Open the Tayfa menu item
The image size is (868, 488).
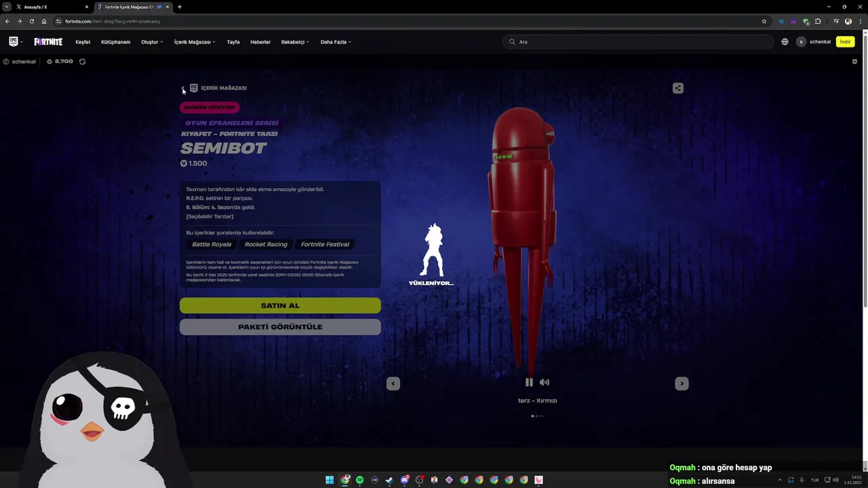point(233,42)
